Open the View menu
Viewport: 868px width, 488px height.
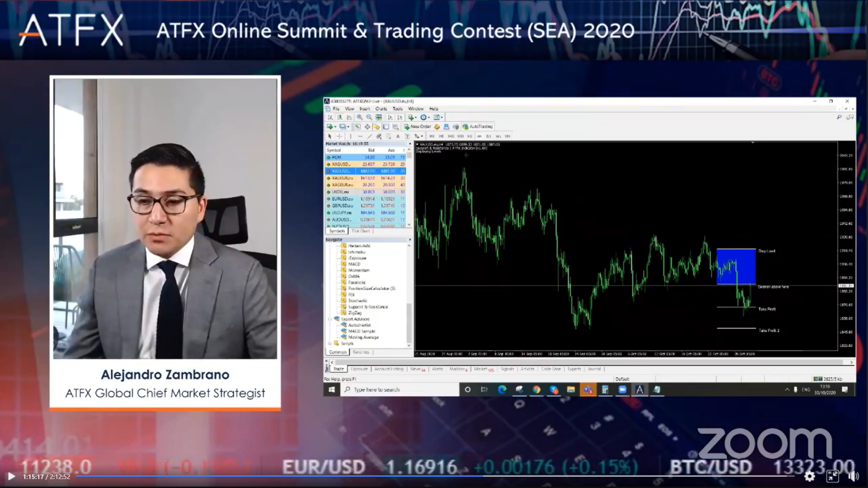(349, 109)
